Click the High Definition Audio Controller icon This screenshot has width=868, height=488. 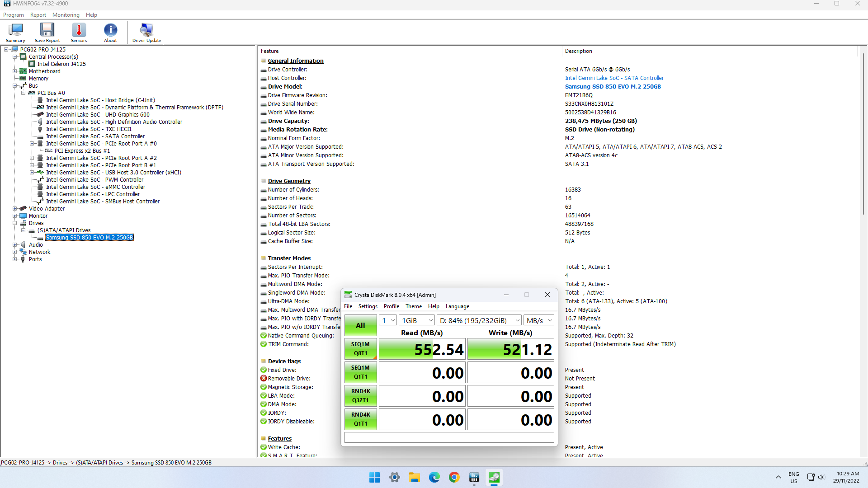click(x=40, y=122)
